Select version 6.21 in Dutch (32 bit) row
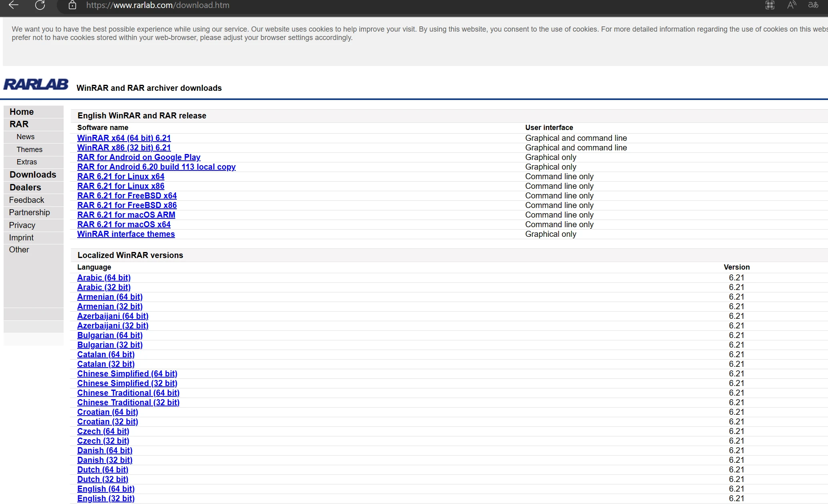 pyautogui.click(x=736, y=479)
